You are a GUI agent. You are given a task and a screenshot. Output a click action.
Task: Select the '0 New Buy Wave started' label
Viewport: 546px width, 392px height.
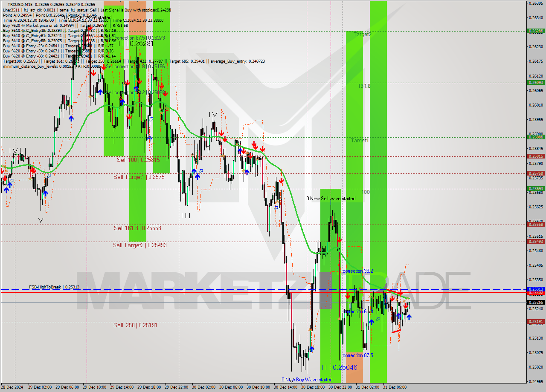(307, 380)
